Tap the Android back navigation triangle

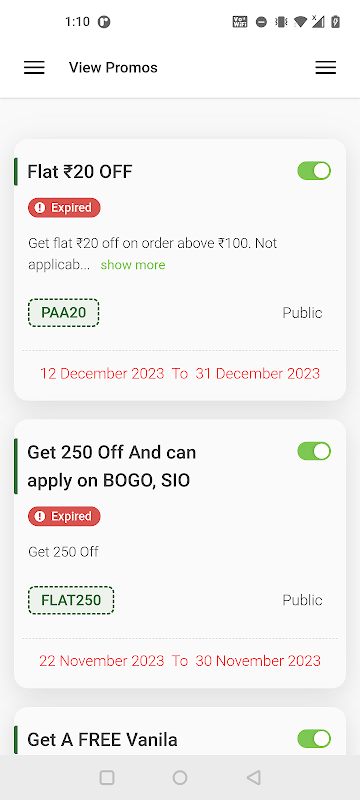point(253,778)
